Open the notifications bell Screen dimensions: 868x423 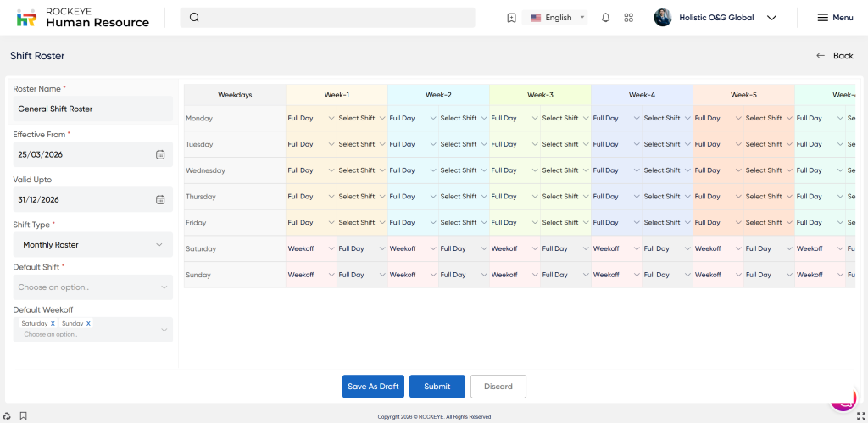605,18
